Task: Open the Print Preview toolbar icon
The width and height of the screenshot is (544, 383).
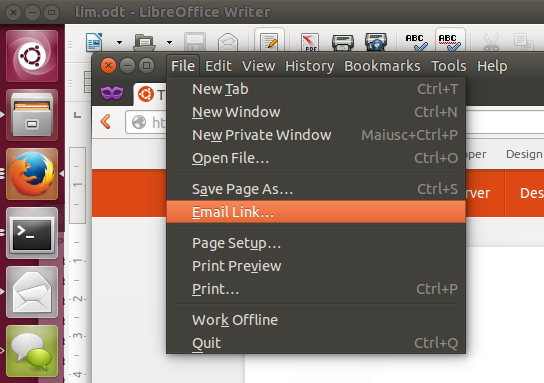Action: pyautogui.click(x=376, y=42)
